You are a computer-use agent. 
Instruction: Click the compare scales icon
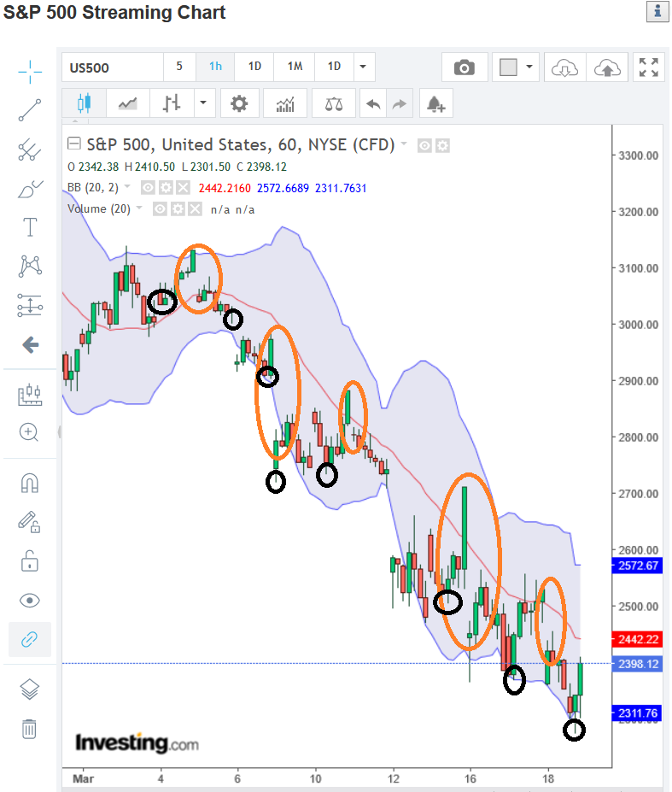click(x=334, y=103)
